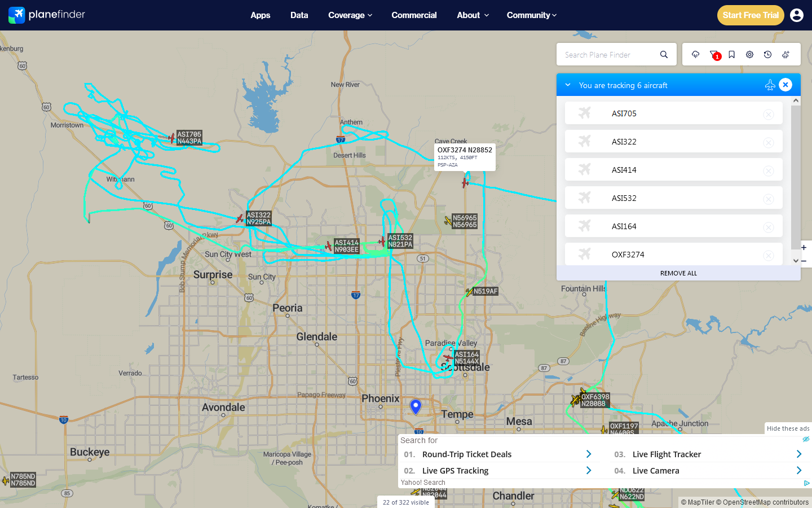Click REMOVE ALL tracked aircraft
Viewport: 812px width, 508px height.
tap(678, 273)
